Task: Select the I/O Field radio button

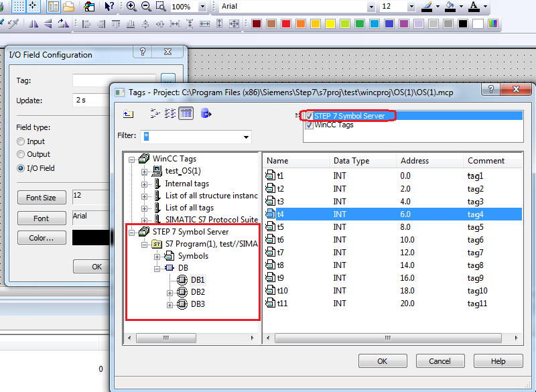Action: (x=21, y=168)
